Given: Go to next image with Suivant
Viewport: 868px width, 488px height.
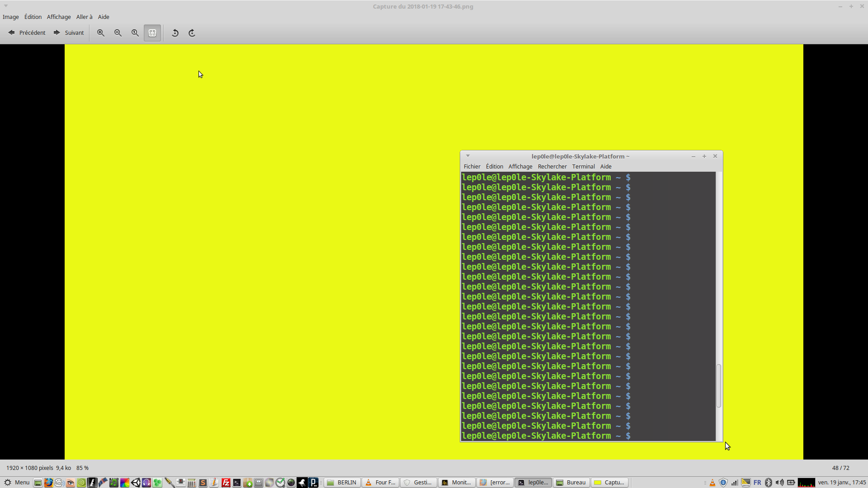Looking at the screenshot, I should tap(69, 33).
